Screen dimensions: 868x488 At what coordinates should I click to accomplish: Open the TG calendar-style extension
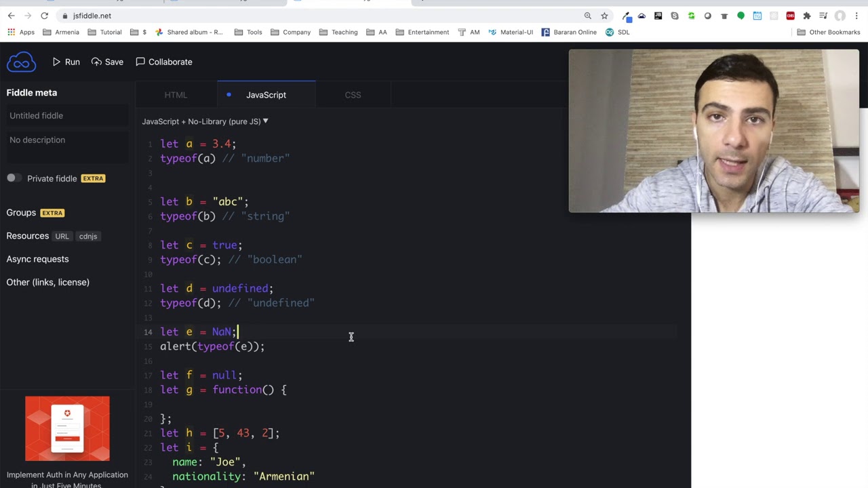(757, 16)
